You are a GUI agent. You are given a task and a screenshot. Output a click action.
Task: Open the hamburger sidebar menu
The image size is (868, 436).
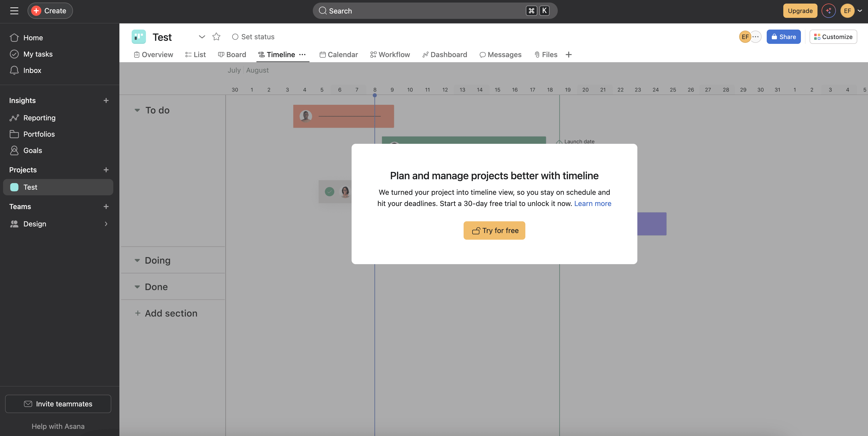click(14, 11)
